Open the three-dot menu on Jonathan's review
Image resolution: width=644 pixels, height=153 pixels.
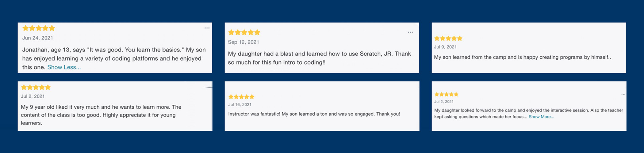(x=207, y=28)
